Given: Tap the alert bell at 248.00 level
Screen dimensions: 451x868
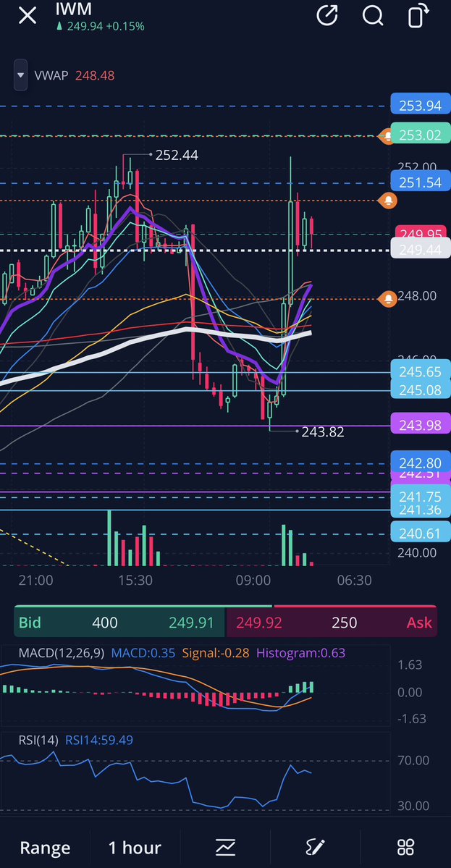Looking at the screenshot, I should coord(388,299).
